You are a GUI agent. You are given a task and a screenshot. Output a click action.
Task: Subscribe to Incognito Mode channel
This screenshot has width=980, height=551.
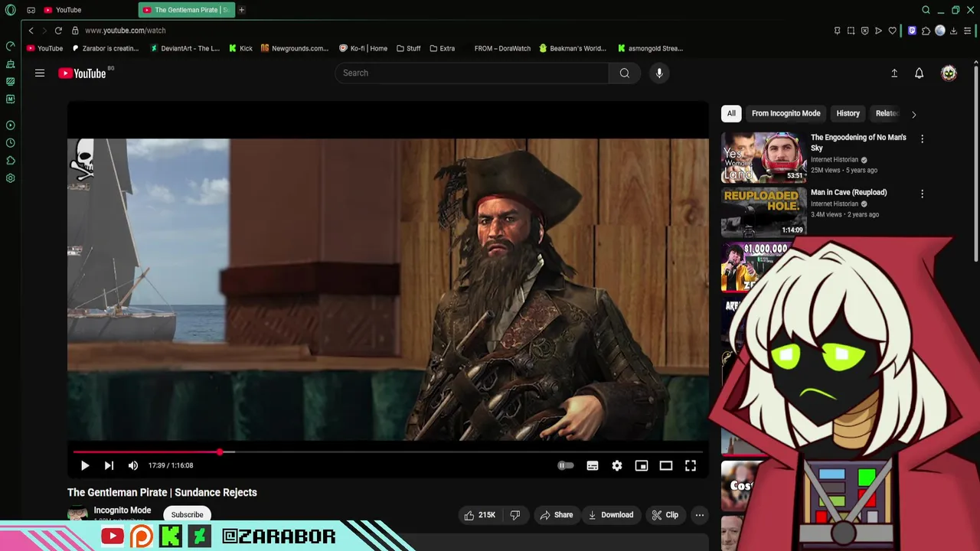click(x=188, y=515)
